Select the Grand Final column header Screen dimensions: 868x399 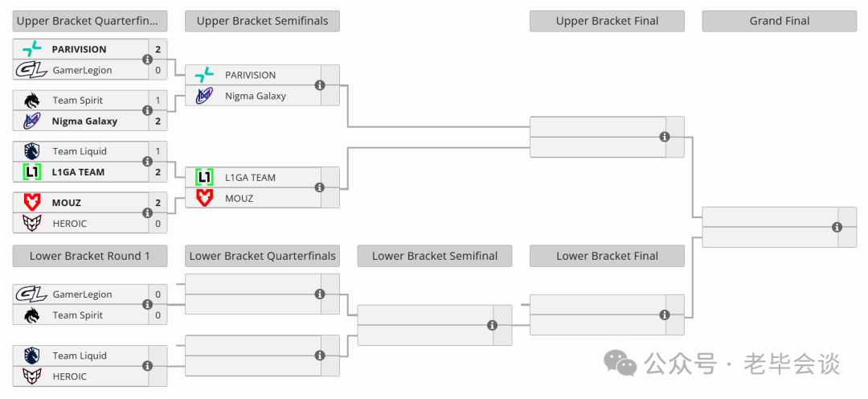[780, 21]
